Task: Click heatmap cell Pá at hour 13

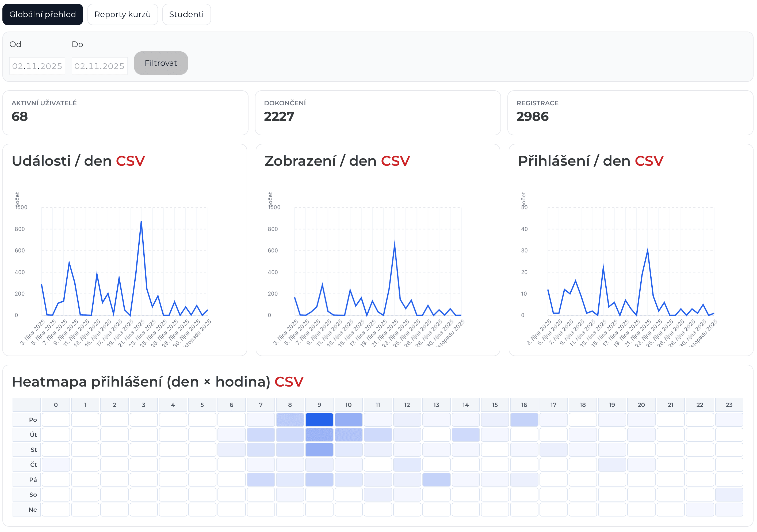Action: 436,480
